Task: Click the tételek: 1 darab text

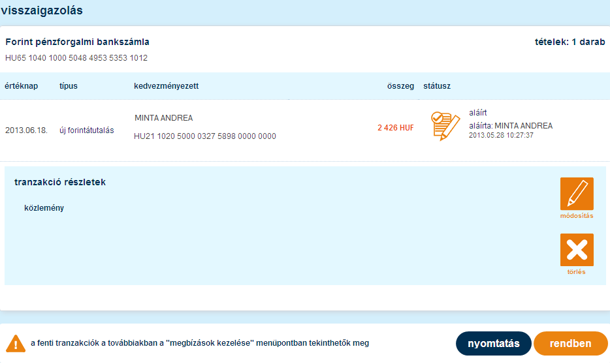Action: click(570, 42)
